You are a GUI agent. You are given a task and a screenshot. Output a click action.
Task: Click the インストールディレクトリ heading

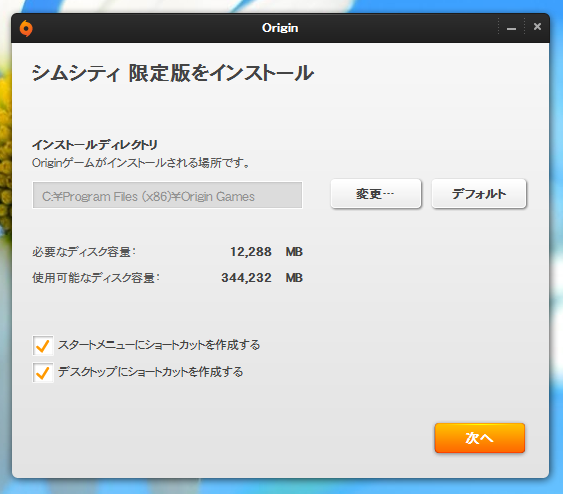coord(95,145)
